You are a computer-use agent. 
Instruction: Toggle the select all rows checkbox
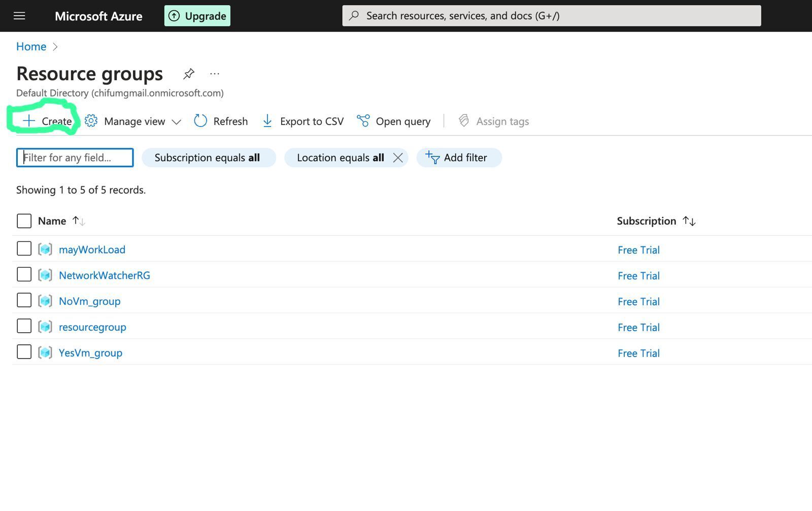[24, 221]
